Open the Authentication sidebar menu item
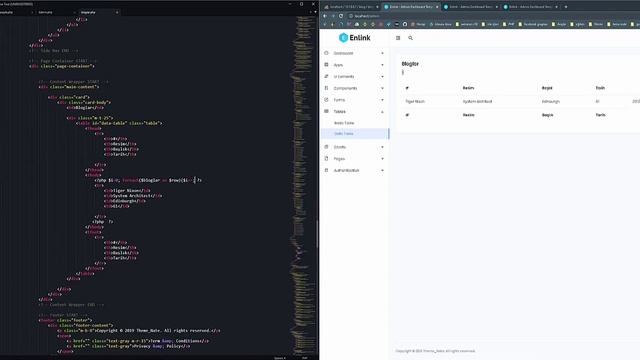This screenshot has height=360, width=640. 354,171
